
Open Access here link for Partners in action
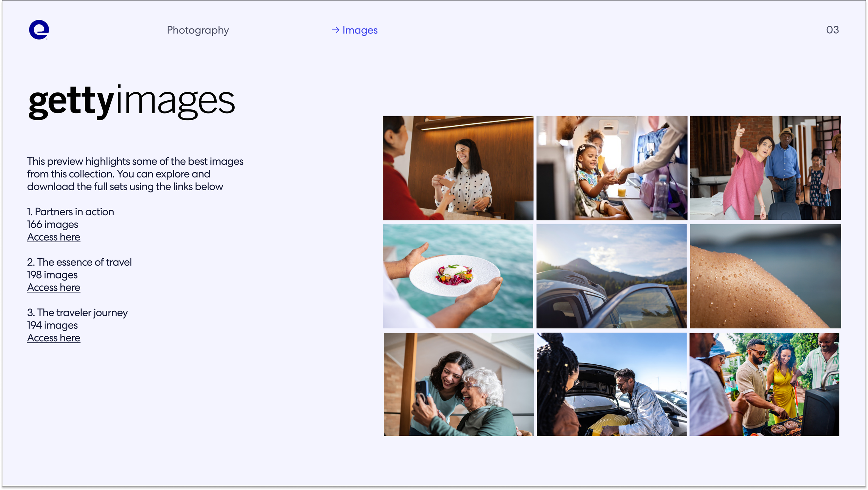(53, 237)
